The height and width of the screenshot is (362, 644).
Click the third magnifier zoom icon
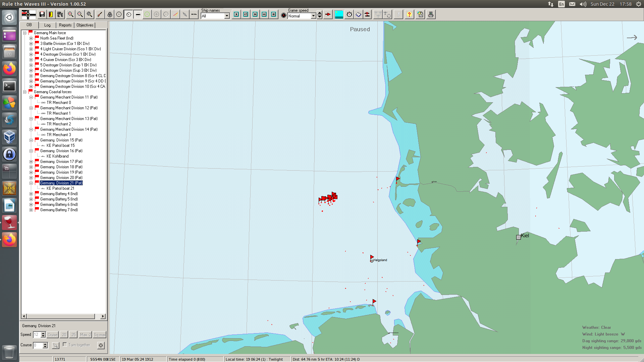click(x=90, y=14)
